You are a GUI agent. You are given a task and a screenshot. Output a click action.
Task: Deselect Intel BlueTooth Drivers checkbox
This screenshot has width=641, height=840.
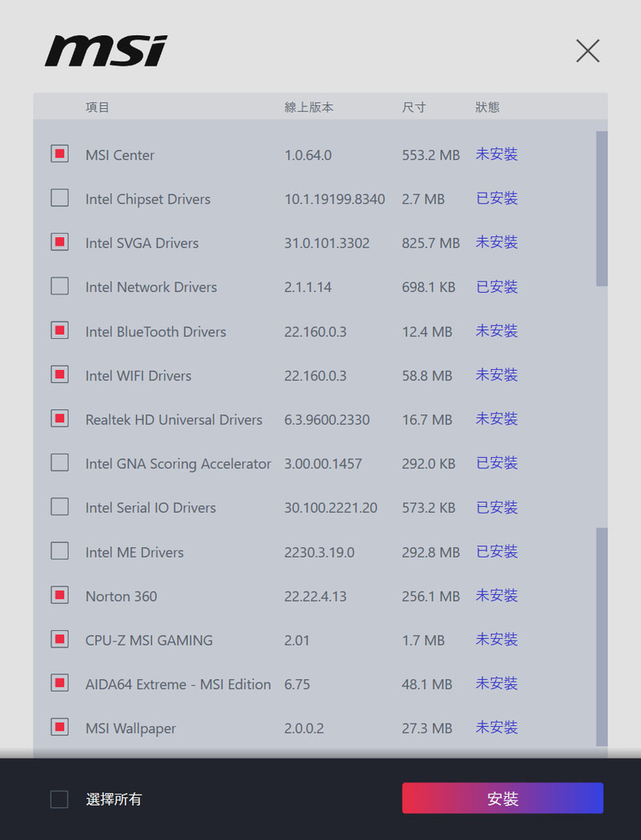59,330
